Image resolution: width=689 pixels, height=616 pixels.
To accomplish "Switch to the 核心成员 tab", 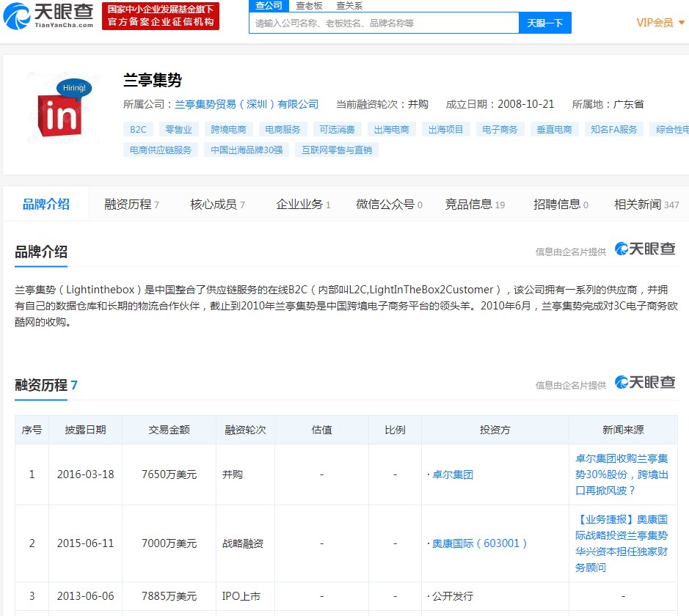I will tap(217, 205).
